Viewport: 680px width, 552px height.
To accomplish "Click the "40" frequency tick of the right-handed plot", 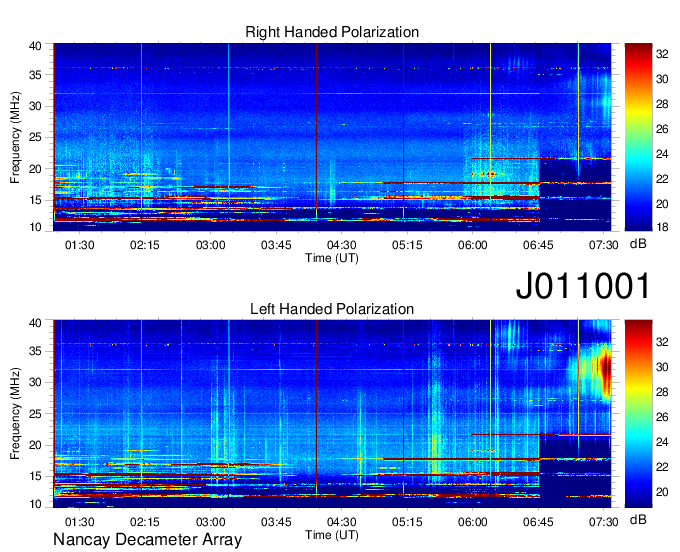I will pyautogui.click(x=36, y=46).
